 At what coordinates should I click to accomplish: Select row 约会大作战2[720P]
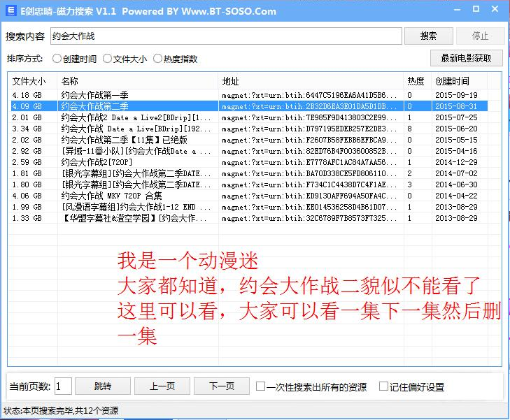249,162
